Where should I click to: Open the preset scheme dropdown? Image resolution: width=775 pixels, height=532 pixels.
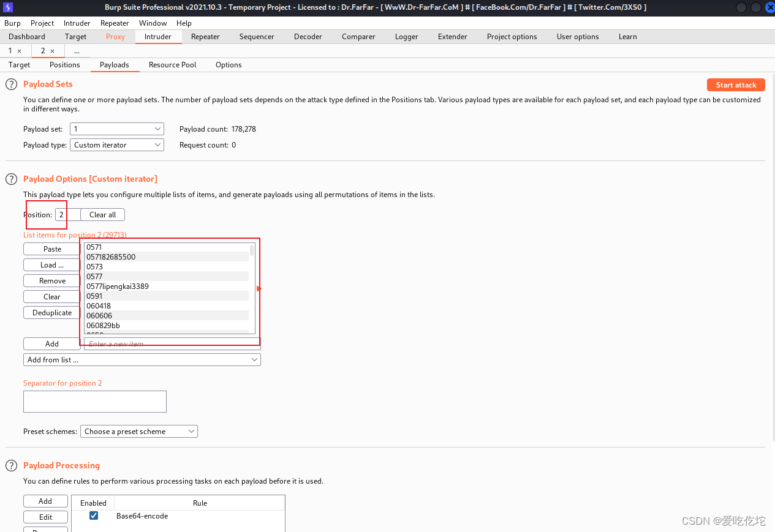point(139,432)
